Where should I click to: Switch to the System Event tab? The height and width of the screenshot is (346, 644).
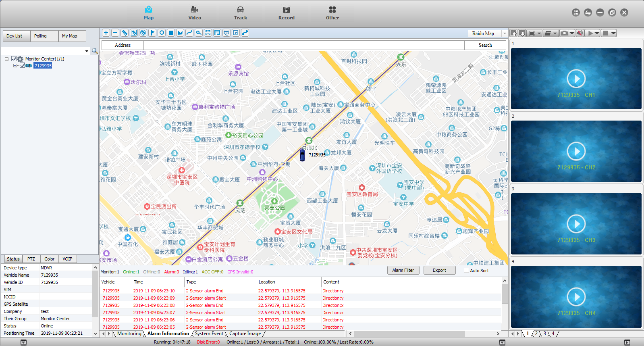pos(209,333)
